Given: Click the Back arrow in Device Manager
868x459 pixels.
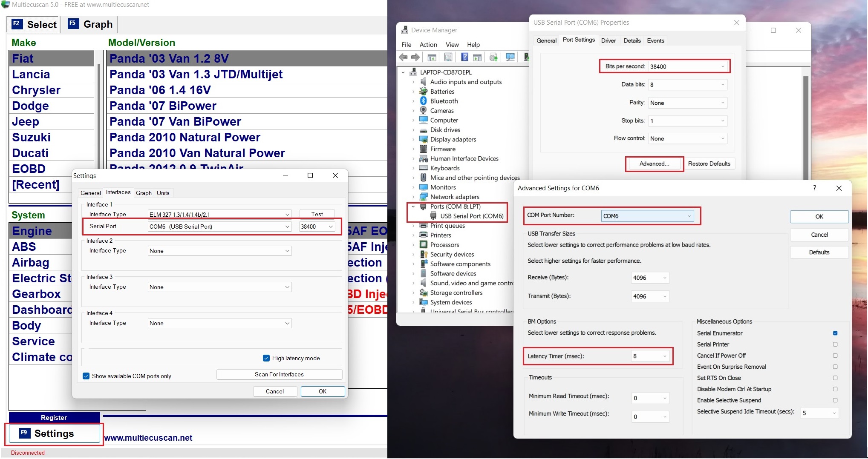Looking at the screenshot, I should point(403,57).
